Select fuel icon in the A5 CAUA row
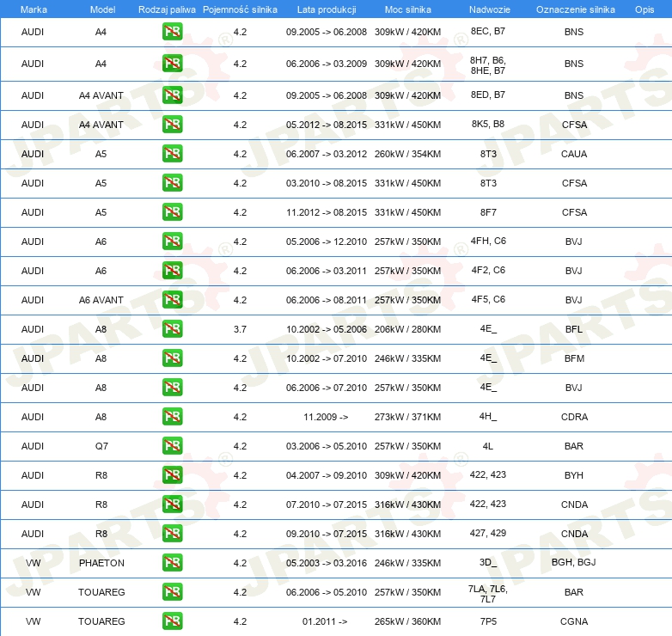Viewport: 672px width, 636px height. [172, 154]
